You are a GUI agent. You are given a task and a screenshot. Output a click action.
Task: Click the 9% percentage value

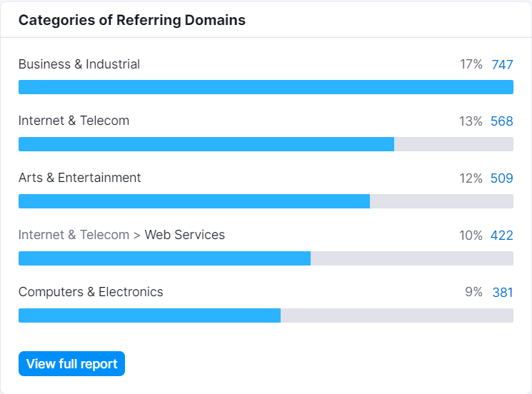pos(473,292)
